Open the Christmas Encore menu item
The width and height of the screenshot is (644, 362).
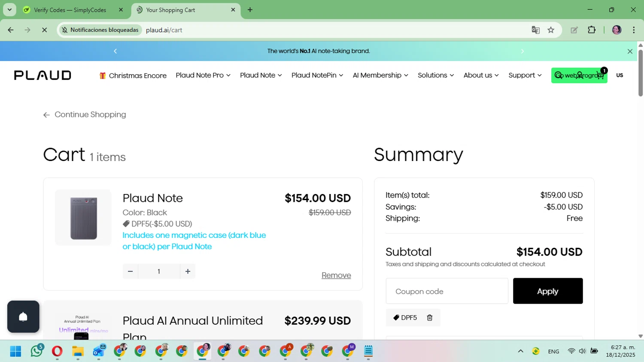click(x=133, y=76)
